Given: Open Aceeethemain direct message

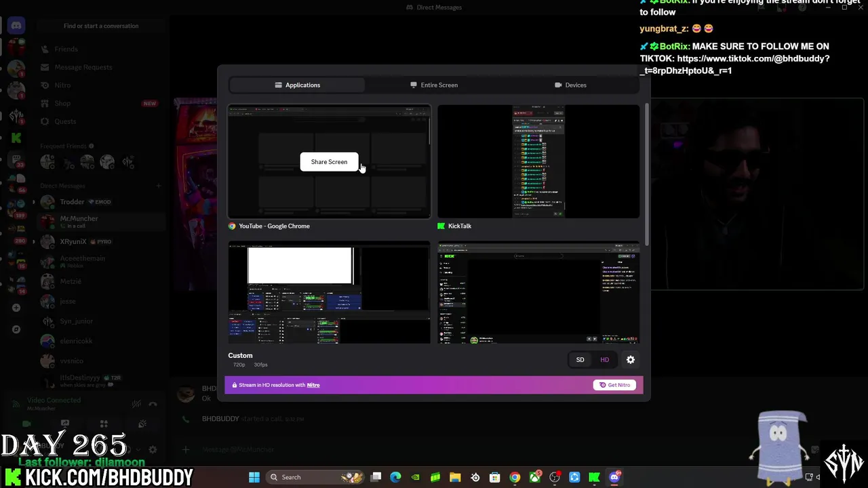Looking at the screenshot, I should click(x=102, y=262).
